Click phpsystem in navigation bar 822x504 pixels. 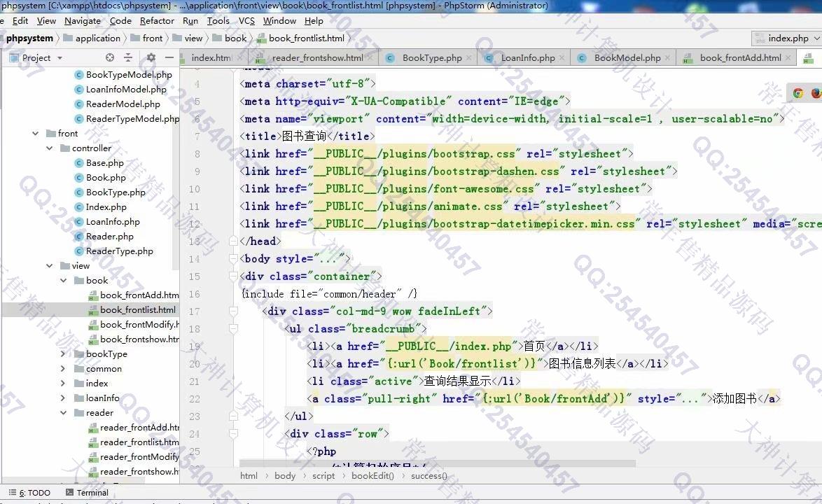pyautogui.click(x=29, y=38)
